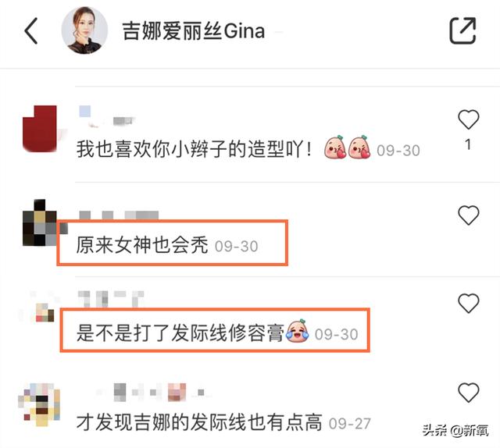Open the avatar of fourth commenter
Viewport: 500px width, 448px height.
[x=39, y=404]
